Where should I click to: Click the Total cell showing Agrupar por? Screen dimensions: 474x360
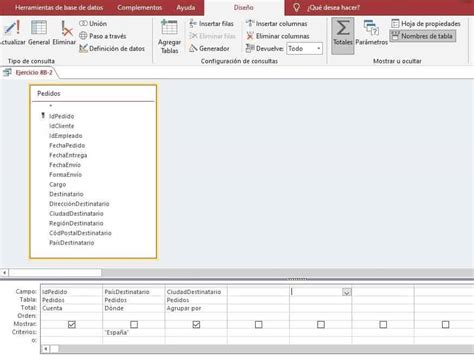(x=196, y=308)
